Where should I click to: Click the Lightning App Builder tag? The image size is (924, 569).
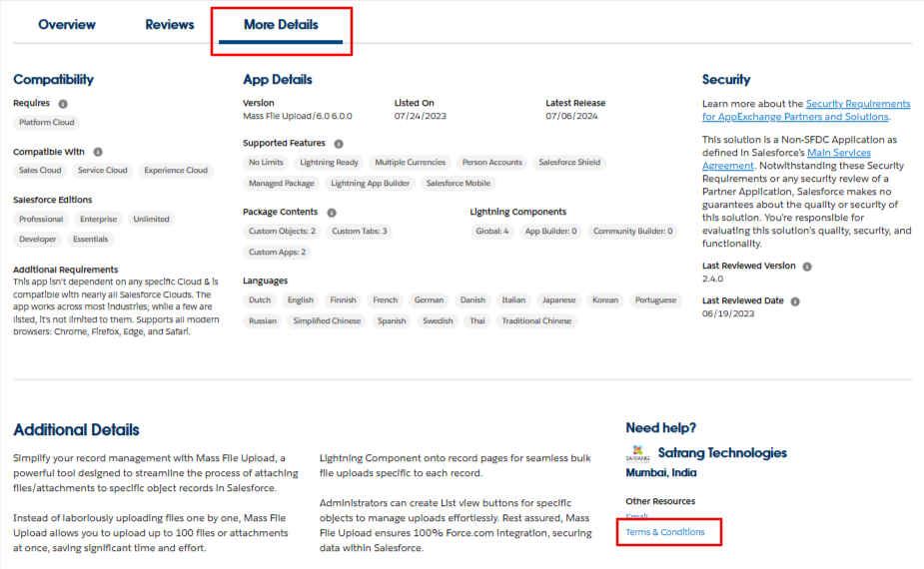[x=370, y=184]
